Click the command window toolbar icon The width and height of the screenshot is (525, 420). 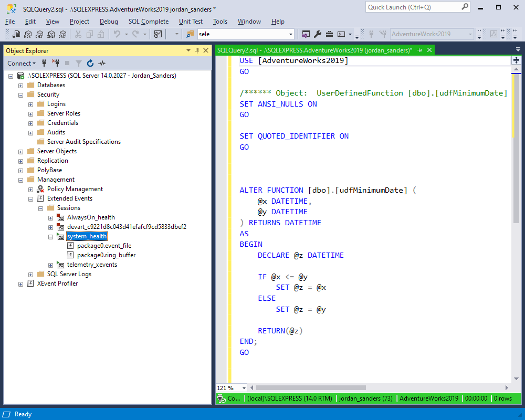(x=341, y=34)
